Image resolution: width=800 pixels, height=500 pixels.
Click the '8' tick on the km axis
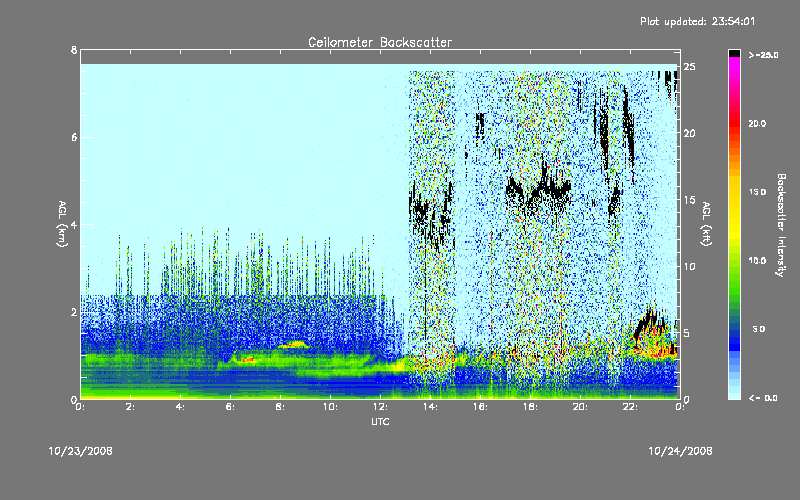74,50
